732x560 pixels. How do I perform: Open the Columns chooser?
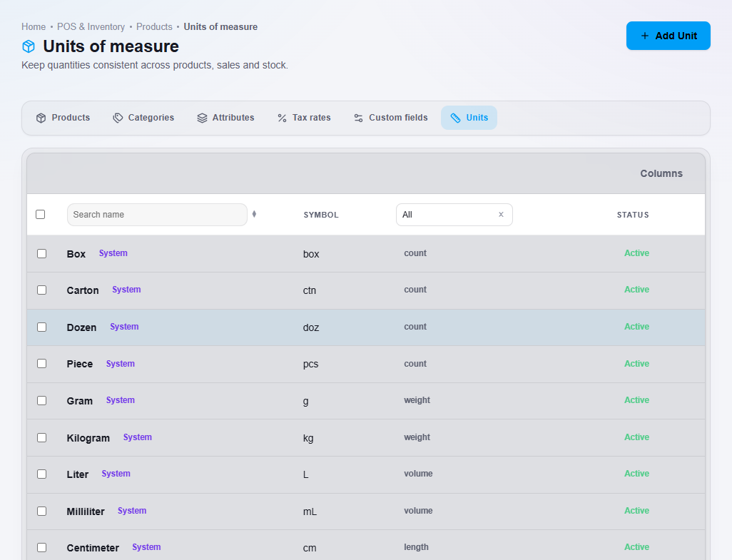[x=661, y=173]
